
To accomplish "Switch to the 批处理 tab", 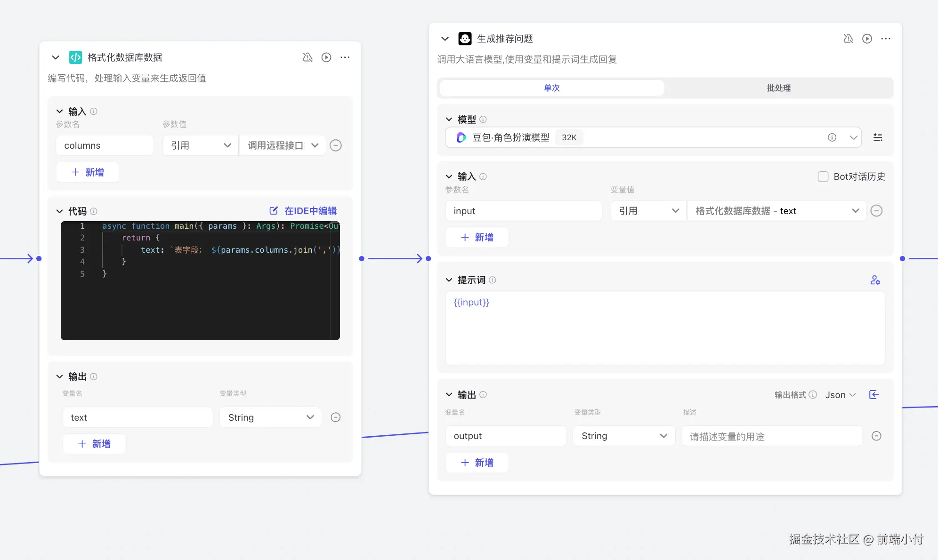I will (x=778, y=88).
